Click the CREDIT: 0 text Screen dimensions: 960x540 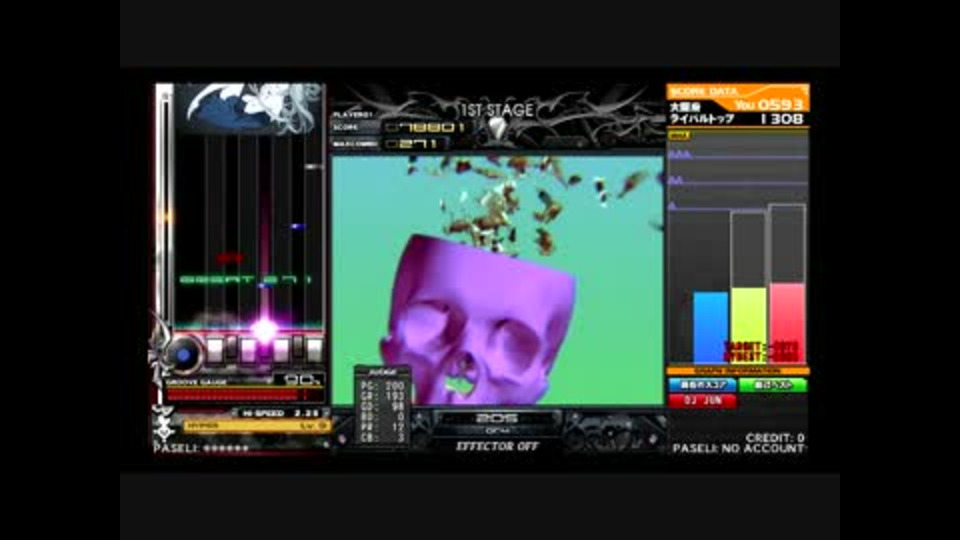(x=774, y=438)
